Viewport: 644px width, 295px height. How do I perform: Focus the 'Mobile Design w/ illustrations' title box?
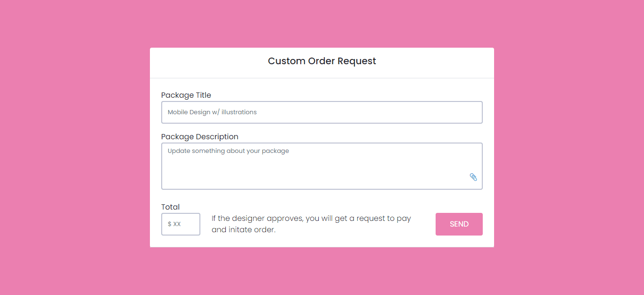tap(322, 112)
